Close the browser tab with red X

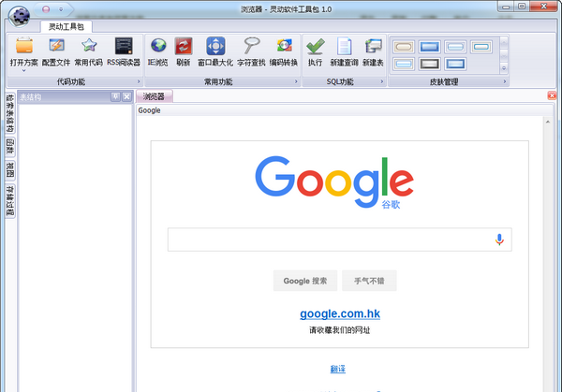pos(552,95)
